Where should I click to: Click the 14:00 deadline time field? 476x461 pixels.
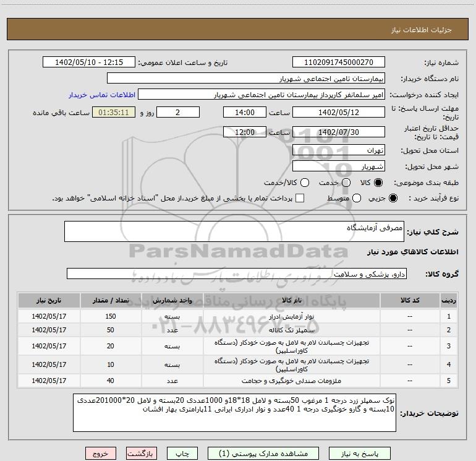click(245, 112)
